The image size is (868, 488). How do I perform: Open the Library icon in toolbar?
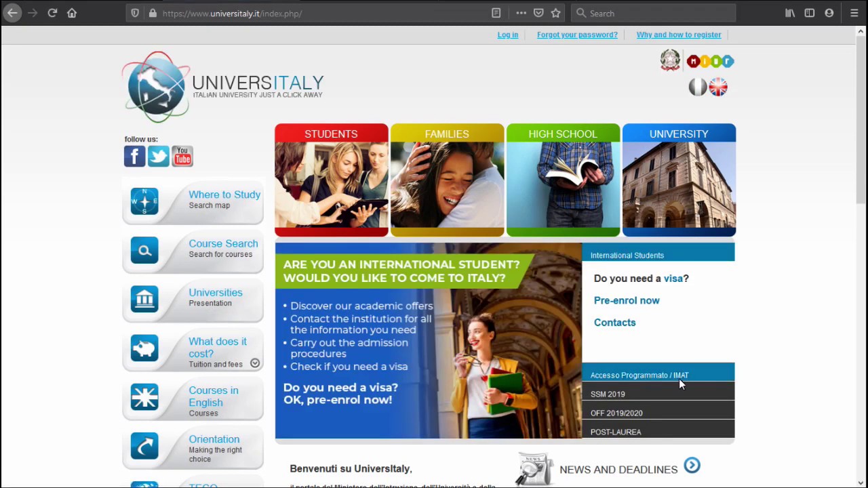point(790,13)
